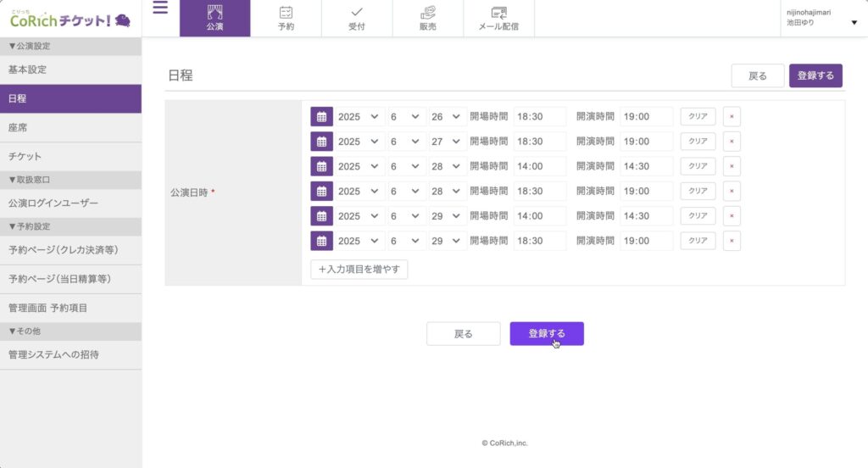The image size is (868, 468).
Task: Open calendar picker for third date row
Action: coord(321,166)
